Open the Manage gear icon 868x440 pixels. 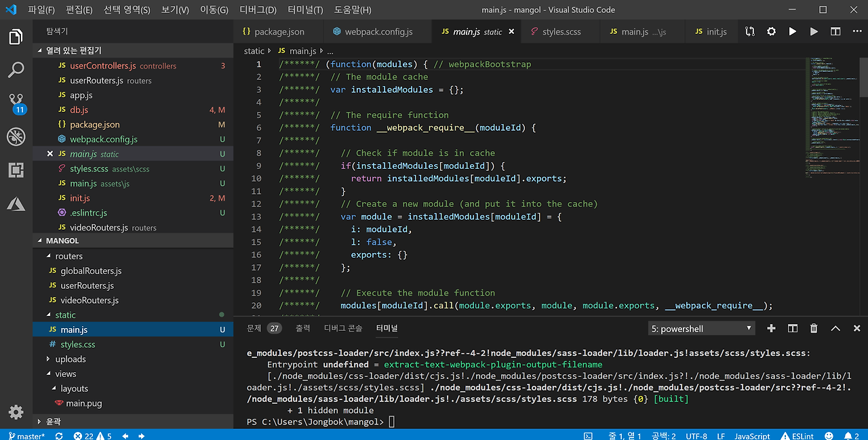click(16, 412)
